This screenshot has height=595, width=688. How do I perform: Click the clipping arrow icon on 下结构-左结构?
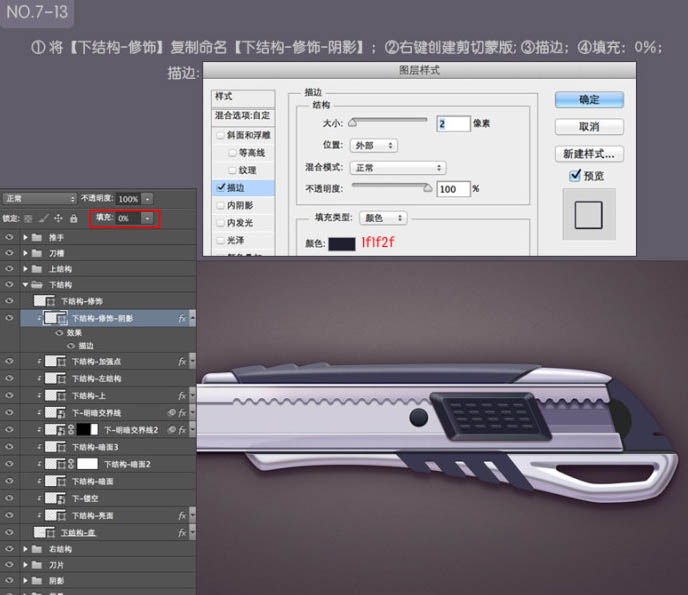[39, 378]
